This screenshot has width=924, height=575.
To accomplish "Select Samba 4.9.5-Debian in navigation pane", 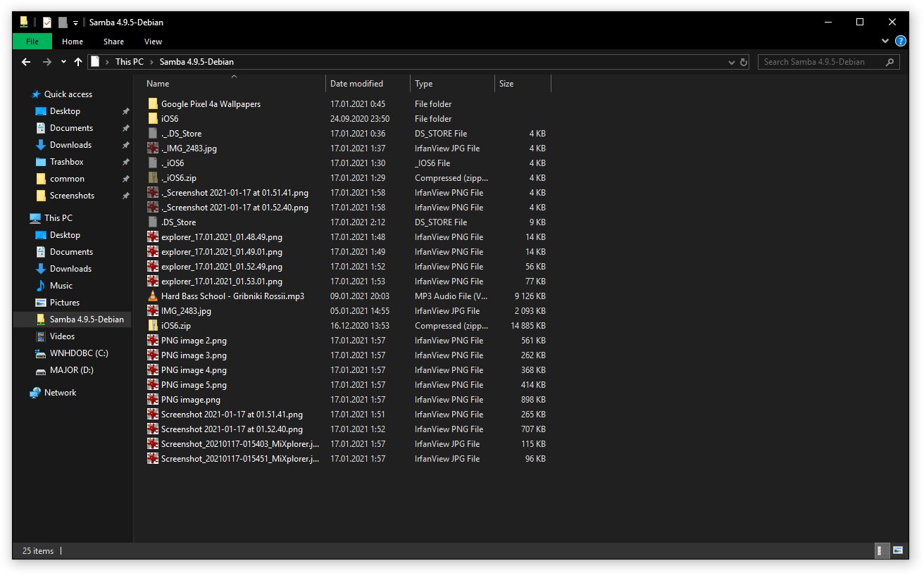I will 72,320.
